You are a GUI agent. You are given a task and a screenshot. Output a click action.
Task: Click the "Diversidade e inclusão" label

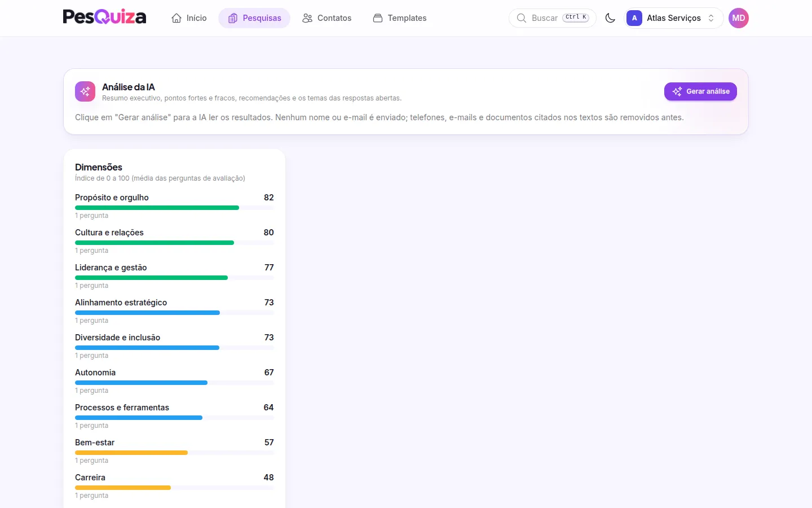click(118, 338)
